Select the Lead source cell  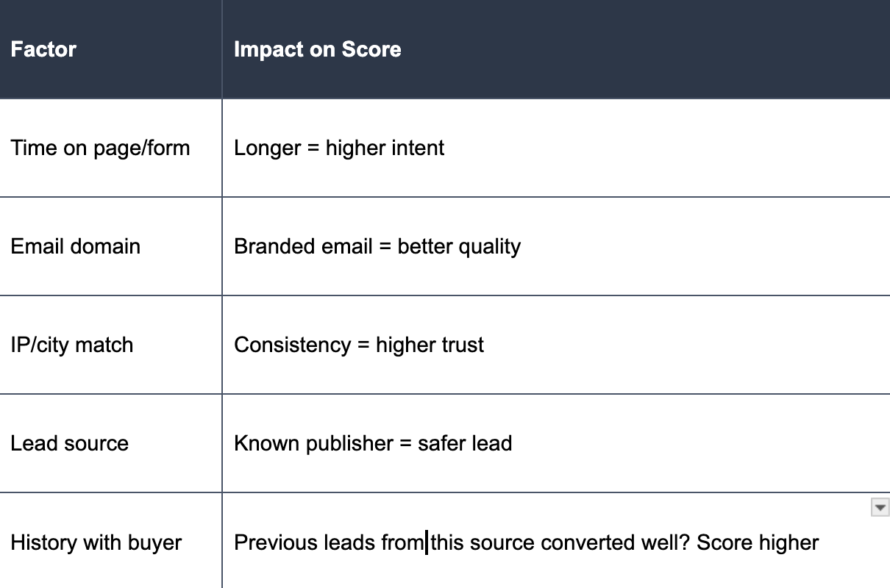[111, 443]
